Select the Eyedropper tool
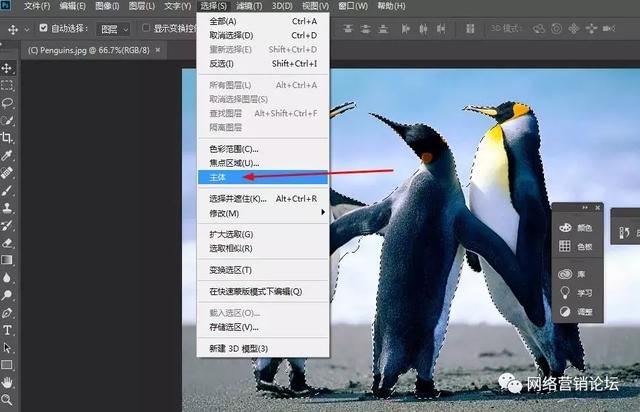Screen dimensions: 640x412 click(x=7, y=155)
